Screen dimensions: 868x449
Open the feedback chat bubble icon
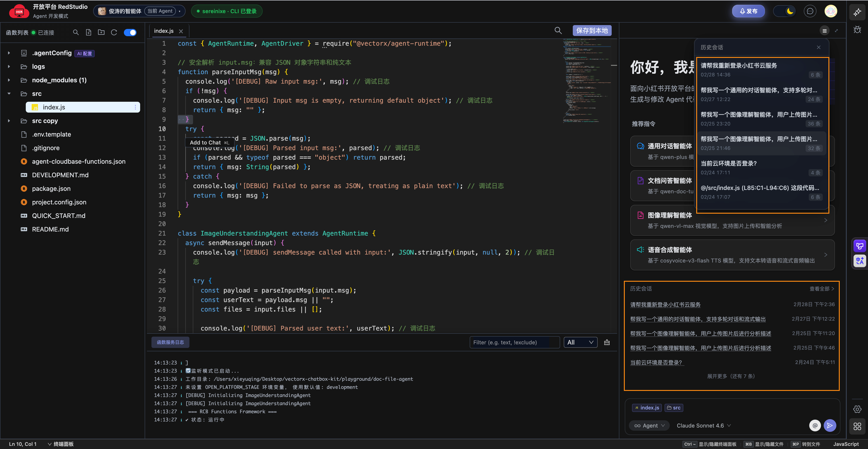[x=810, y=11]
